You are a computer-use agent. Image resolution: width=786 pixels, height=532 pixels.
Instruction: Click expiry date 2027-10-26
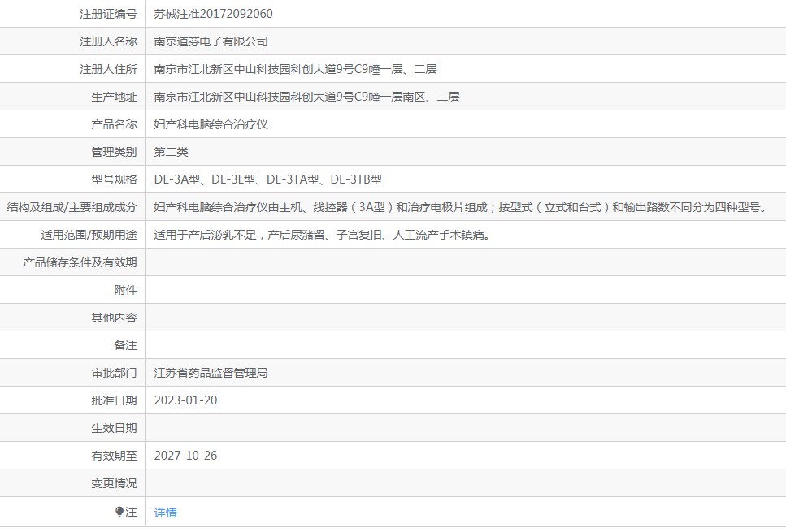[185, 456]
